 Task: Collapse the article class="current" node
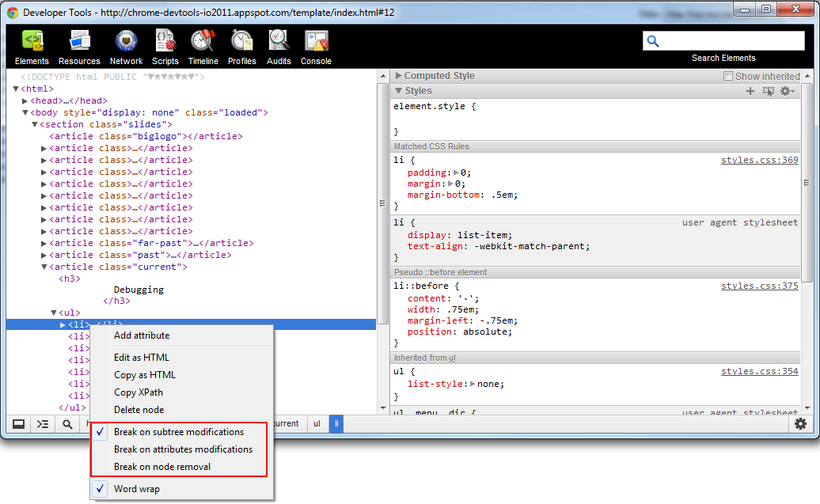tap(44, 267)
